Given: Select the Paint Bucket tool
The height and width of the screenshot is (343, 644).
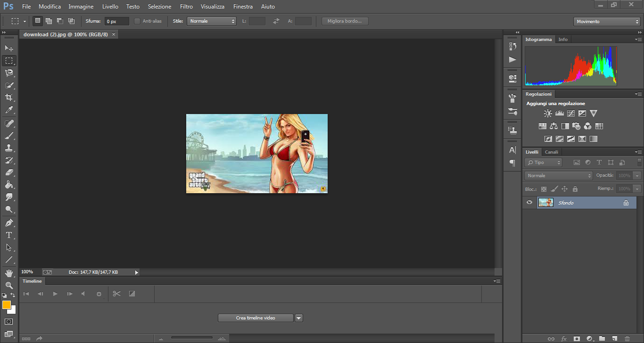Looking at the screenshot, I should (9, 185).
